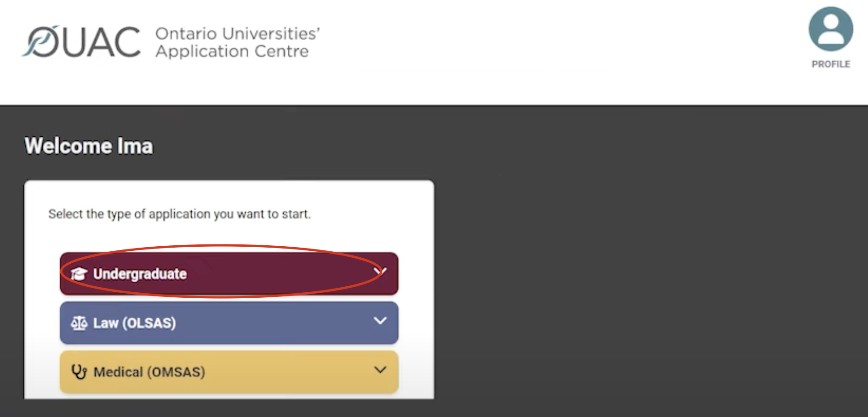Click the OUAC logo
868x417 pixels.
(x=83, y=41)
